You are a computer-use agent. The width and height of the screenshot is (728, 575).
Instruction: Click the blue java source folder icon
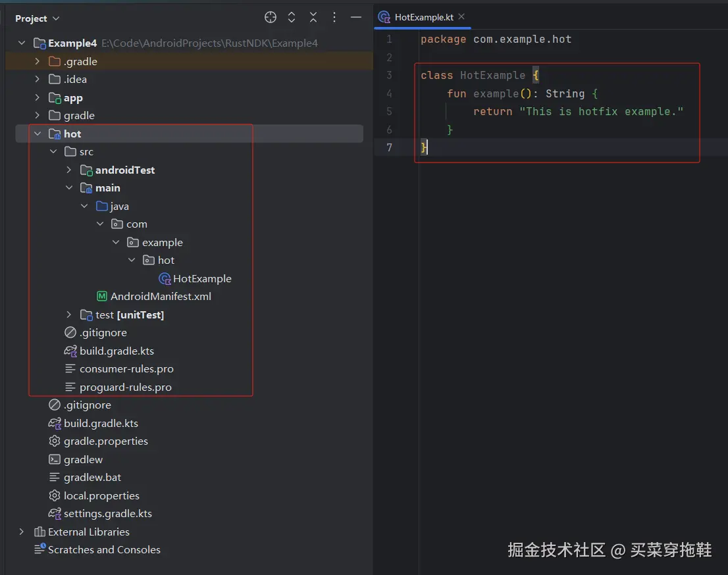click(101, 205)
